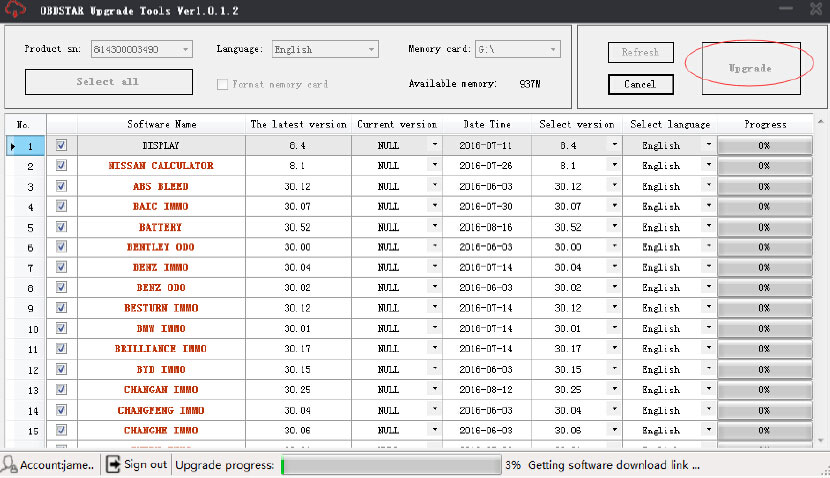Click the Select version column header
This screenshot has height=478, width=830.
[x=577, y=124]
